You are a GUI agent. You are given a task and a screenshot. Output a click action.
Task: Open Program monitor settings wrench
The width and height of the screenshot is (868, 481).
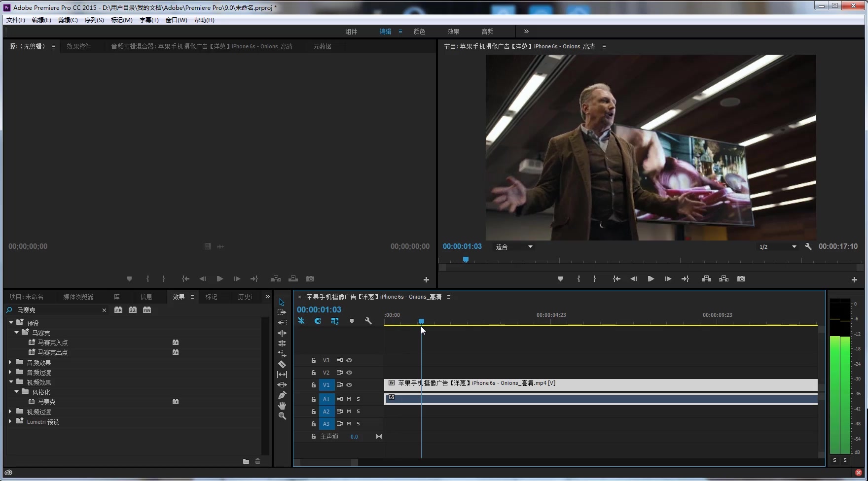(808, 246)
